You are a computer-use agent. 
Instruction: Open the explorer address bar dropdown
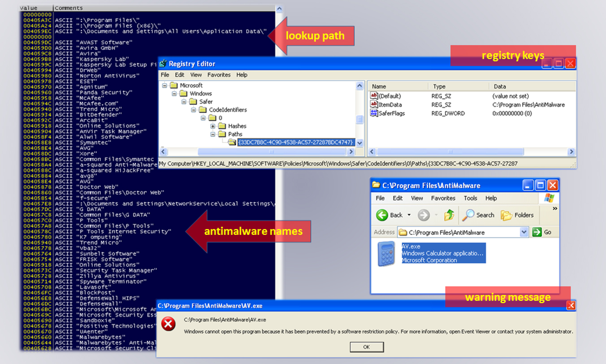click(x=524, y=232)
